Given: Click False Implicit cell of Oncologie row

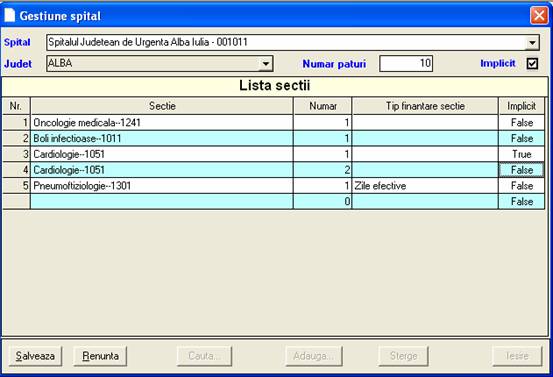Looking at the screenshot, I should pyautogui.click(x=522, y=123).
